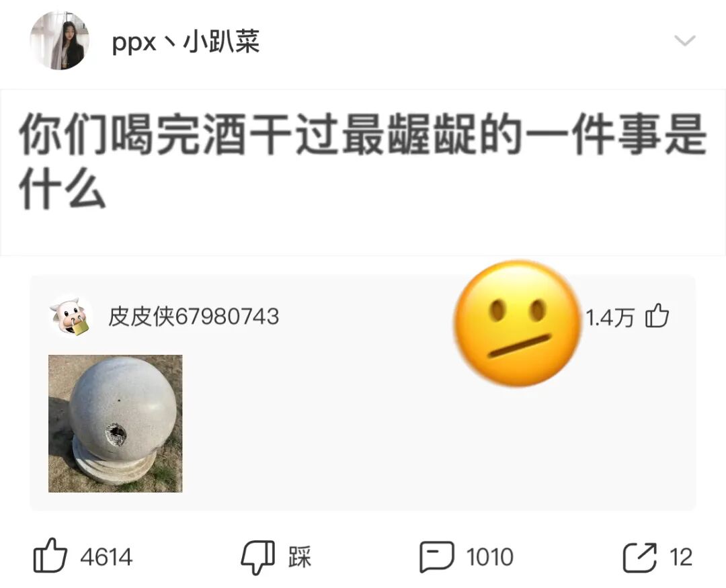Image resolution: width=726 pixels, height=588 pixels.
Task: Open the 1010 comments count
Action: (x=489, y=557)
